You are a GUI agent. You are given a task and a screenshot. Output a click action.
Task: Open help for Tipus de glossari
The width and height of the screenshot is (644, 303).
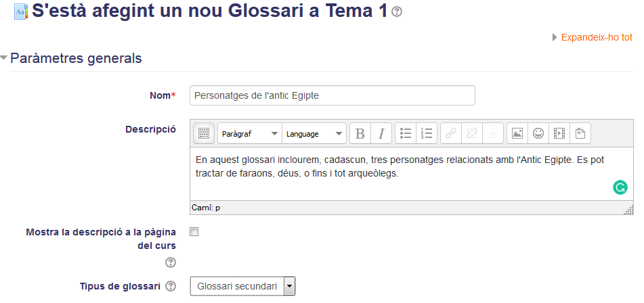171,286
